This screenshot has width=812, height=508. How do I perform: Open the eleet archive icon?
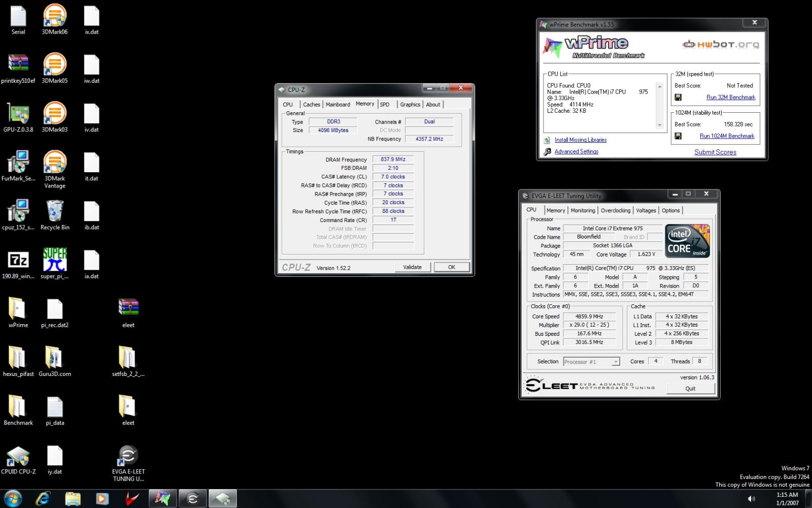click(128, 312)
